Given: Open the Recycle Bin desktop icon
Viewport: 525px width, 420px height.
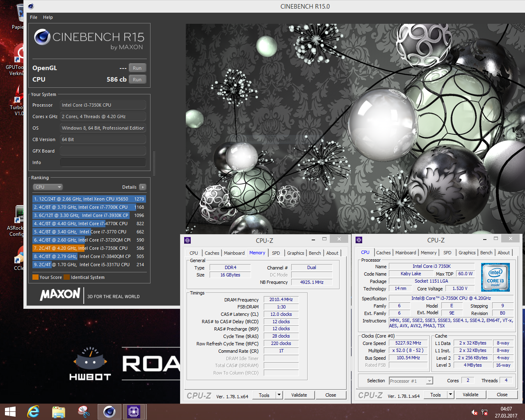Looking at the screenshot, I should (18, 16).
